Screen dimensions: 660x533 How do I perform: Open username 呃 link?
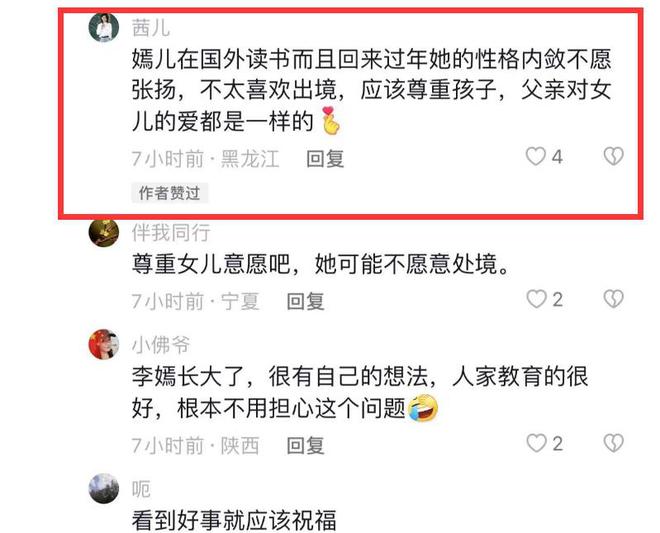coord(141,489)
